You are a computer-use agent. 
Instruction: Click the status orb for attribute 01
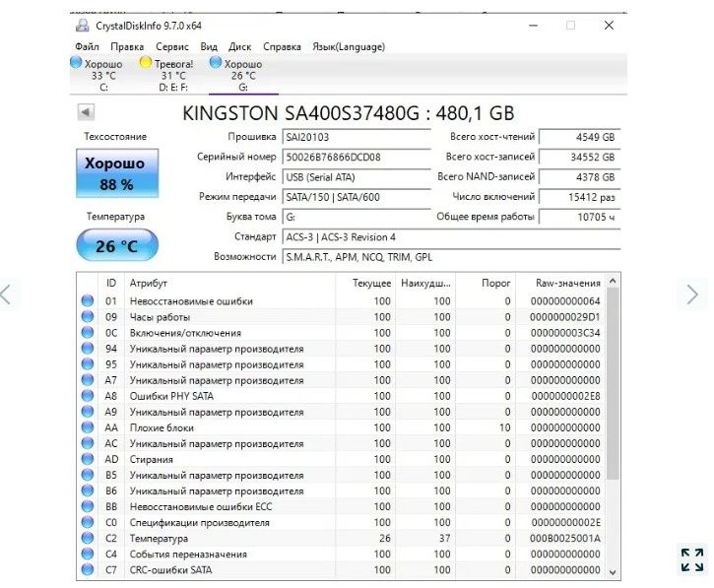pos(88,301)
